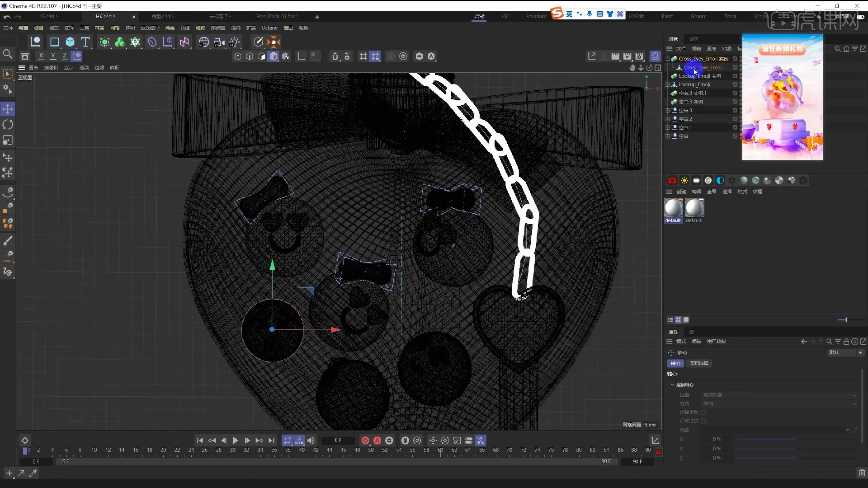Toggle the X axis lock
This screenshot has width=868, height=488.
click(41, 56)
